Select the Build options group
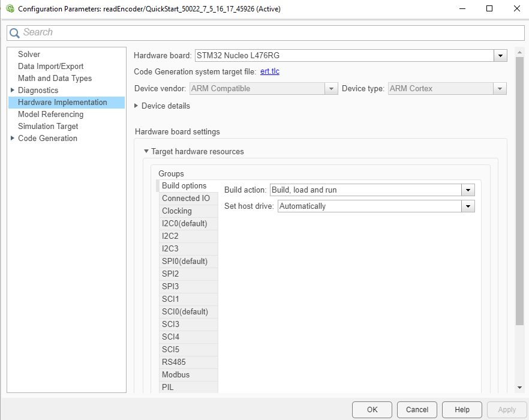Image resolution: width=529 pixels, height=420 pixels. click(x=187, y=185)
